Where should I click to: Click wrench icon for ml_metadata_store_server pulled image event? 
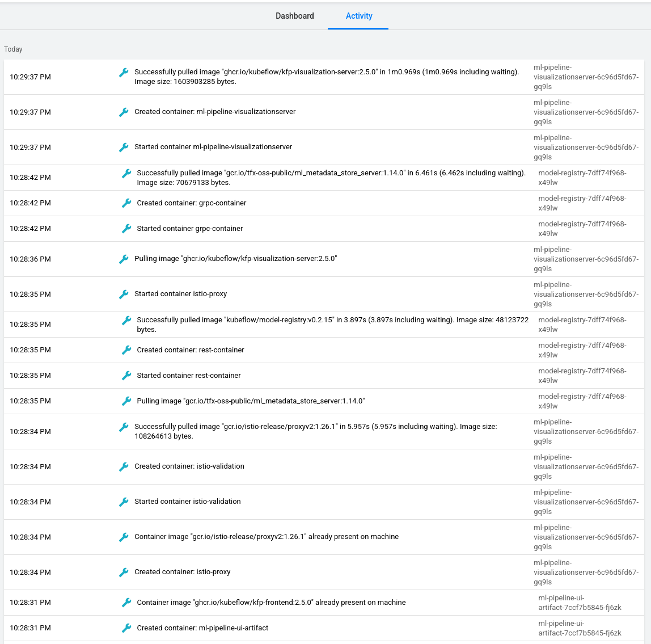coord(126,173)
